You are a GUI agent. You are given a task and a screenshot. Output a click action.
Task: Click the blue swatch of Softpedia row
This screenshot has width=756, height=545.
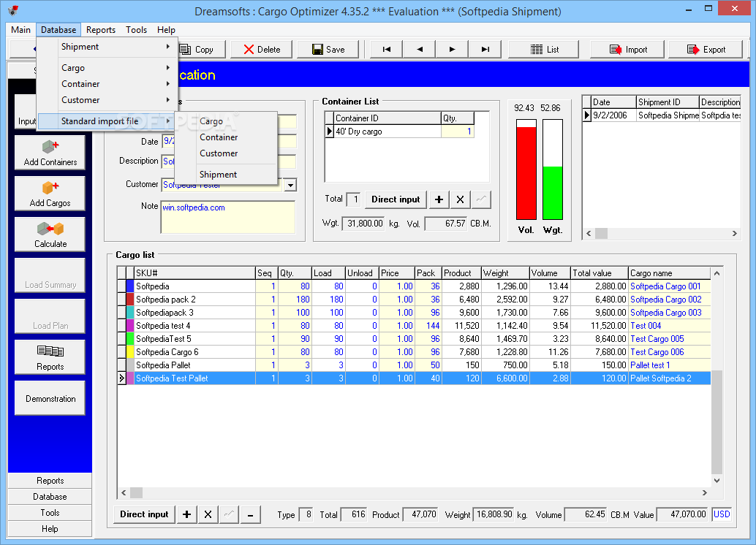click(x=130, y=286)
